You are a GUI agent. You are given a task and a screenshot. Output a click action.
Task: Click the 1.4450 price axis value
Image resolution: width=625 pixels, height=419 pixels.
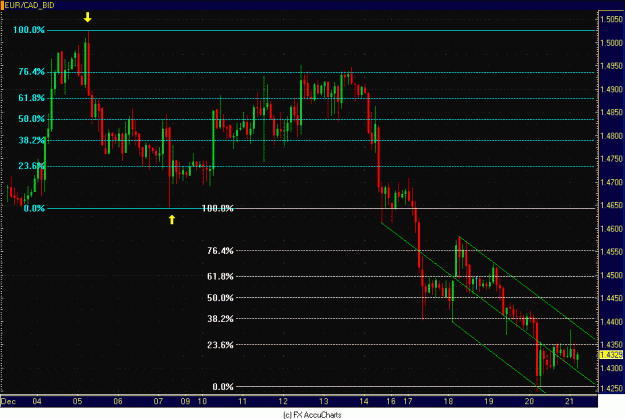click(x=611, y=298)
